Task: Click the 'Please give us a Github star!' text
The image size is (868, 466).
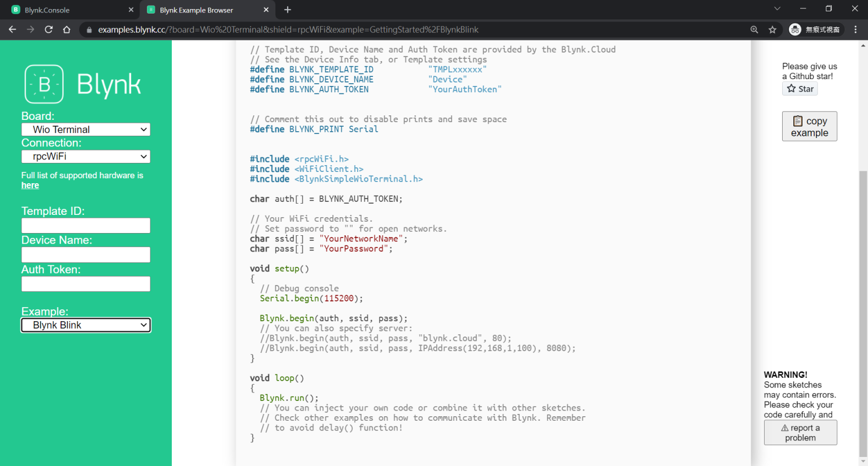Action: (x=809, y=71)
